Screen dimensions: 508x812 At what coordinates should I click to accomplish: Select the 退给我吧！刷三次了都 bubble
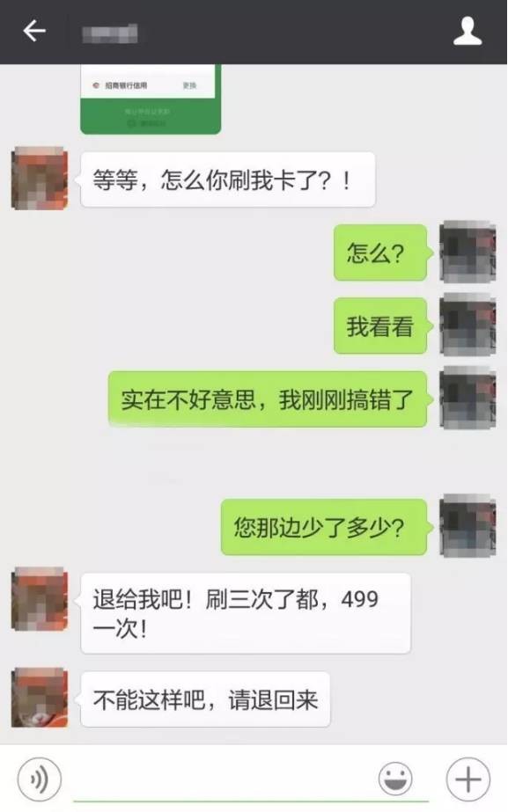[x=246, y=613]
